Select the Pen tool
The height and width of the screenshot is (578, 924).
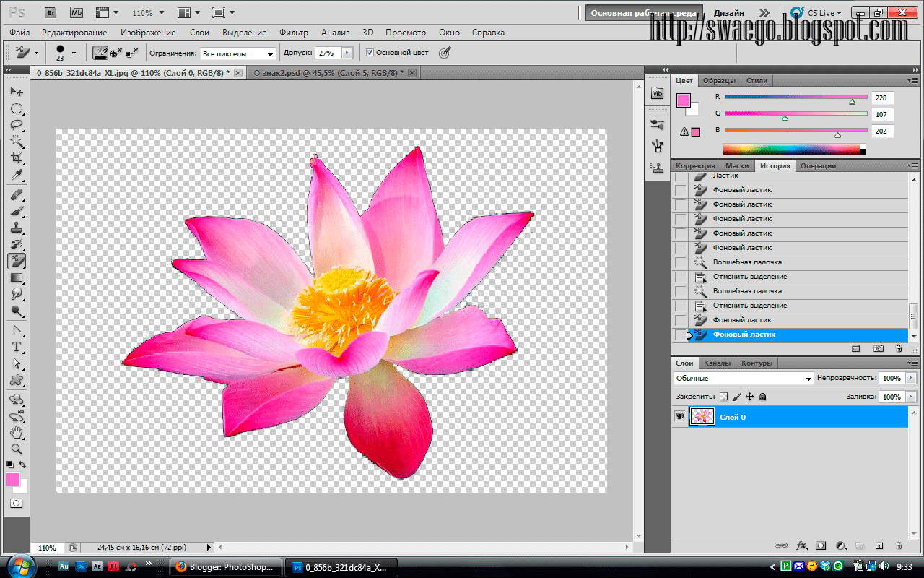point(16,330)
